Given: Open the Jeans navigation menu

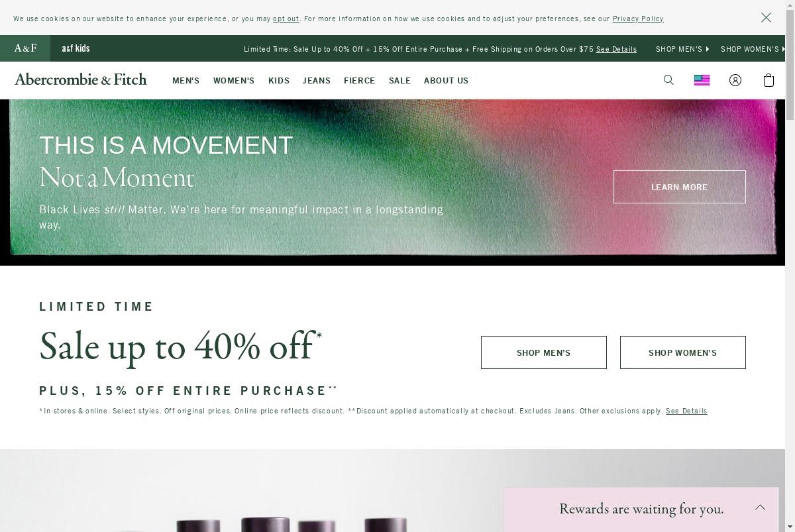Looking at the screenshot, I should (317, 81).
